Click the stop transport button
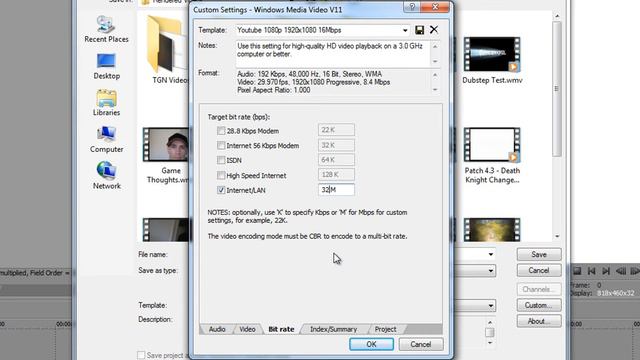This screenshot has height=360, width=640. click(577, 271)
